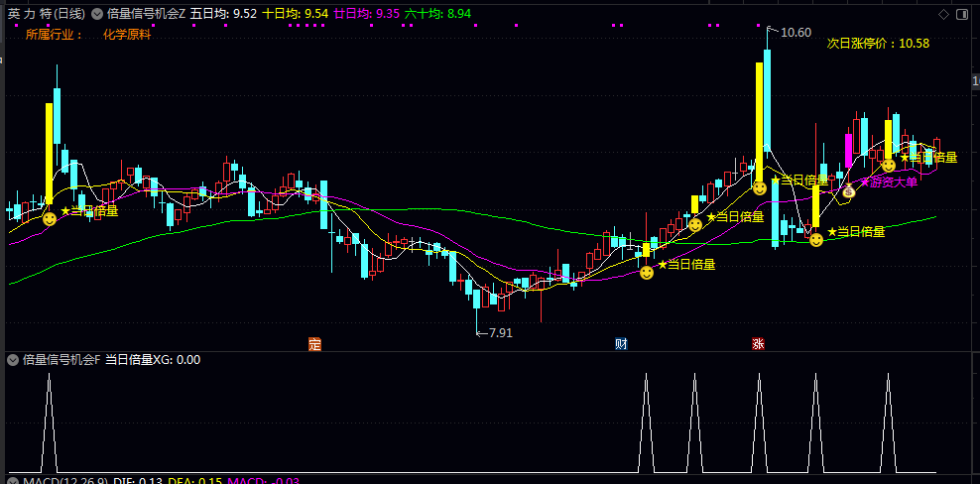
Task: Click the 廿日均: 9.35 value
Action: (x=367, y=13)
